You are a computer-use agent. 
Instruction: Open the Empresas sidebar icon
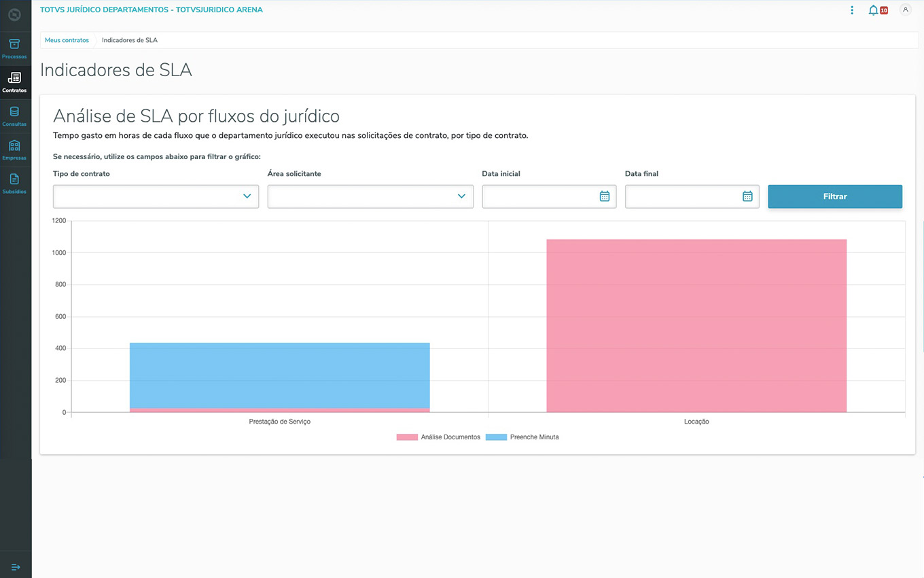coord(14,149)
